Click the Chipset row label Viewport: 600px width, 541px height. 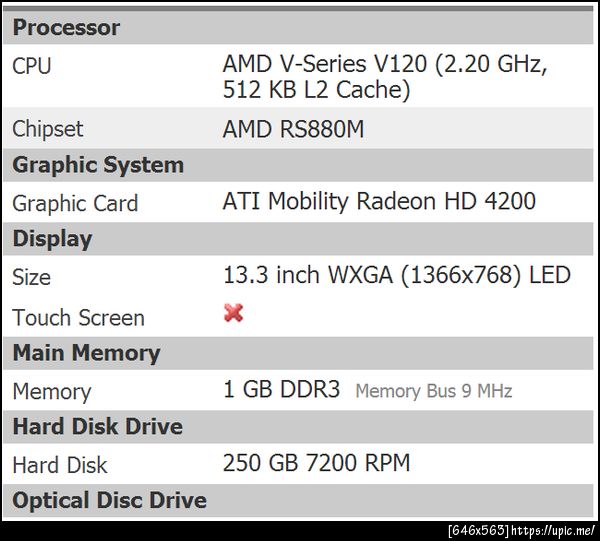point(48,129)
